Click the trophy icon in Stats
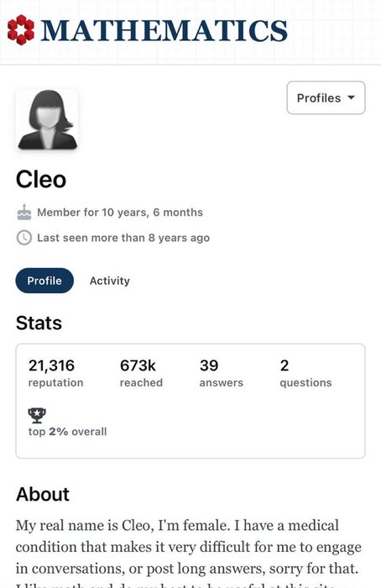 point(37,415)
